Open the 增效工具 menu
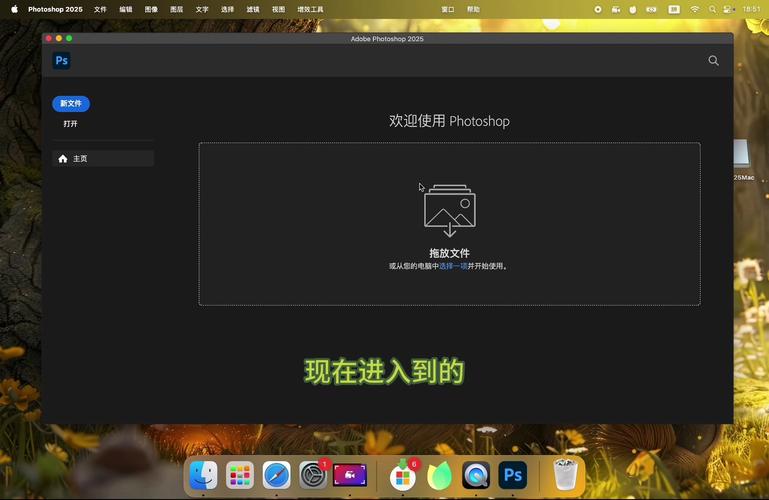Screen dimensions: 769x500 pyautogui.click(x=310, y=9)
